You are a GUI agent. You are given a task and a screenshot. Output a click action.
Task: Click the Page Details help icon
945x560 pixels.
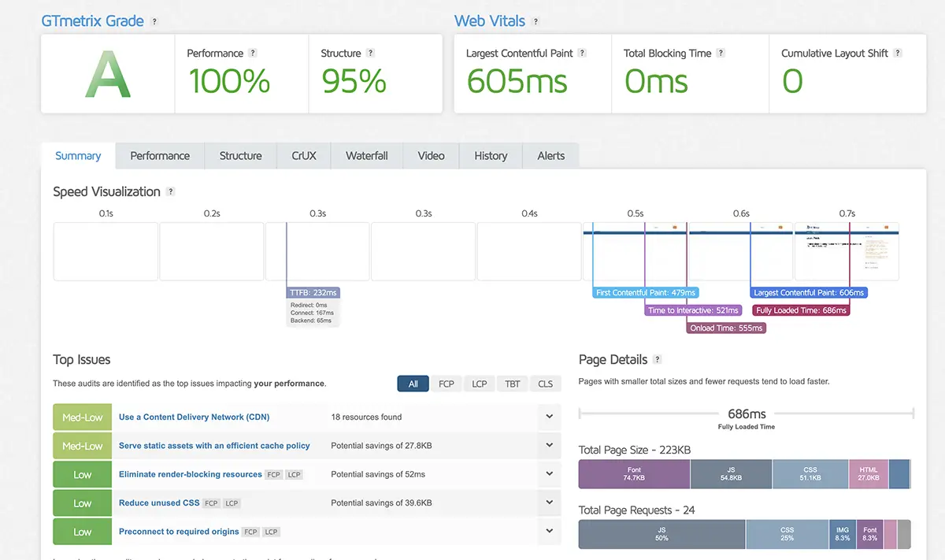[658, 360]
